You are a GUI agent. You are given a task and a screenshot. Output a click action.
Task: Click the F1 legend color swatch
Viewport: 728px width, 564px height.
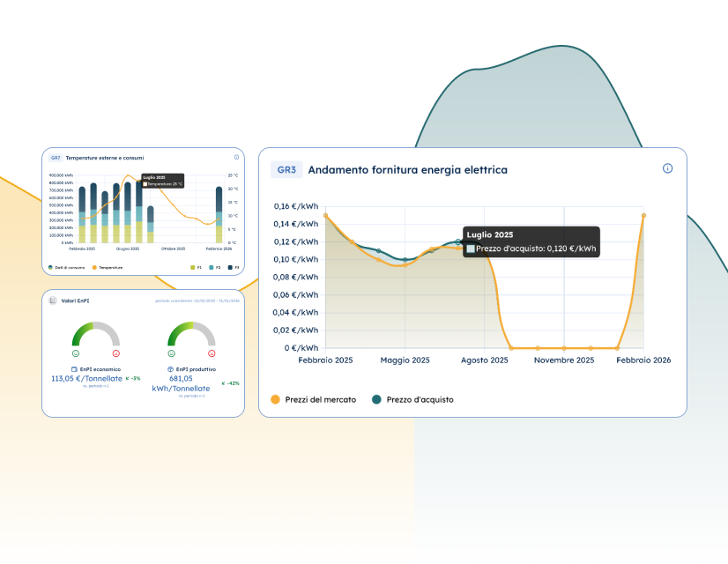[x=192, y=267]
